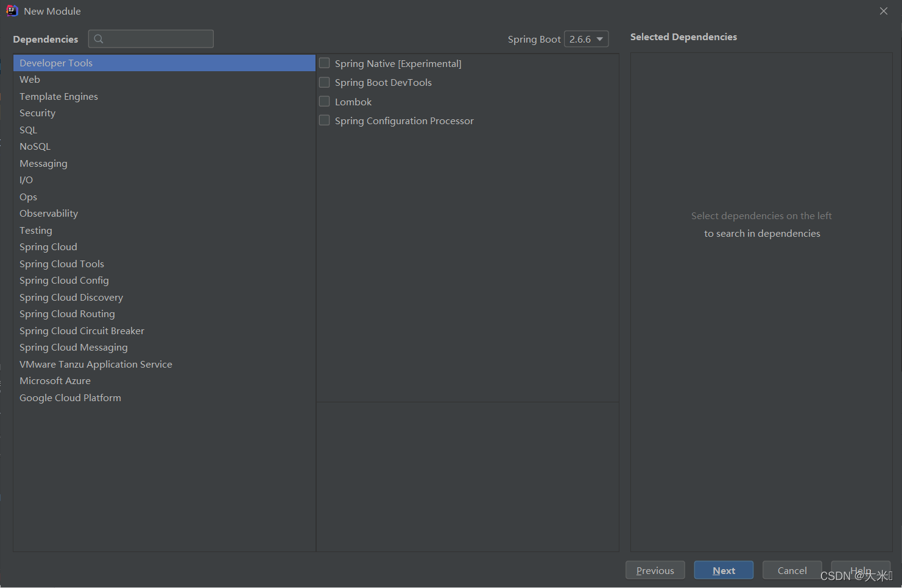The image size is (902, 588).
Task: Open the Testing category
Action: (164, 231)
